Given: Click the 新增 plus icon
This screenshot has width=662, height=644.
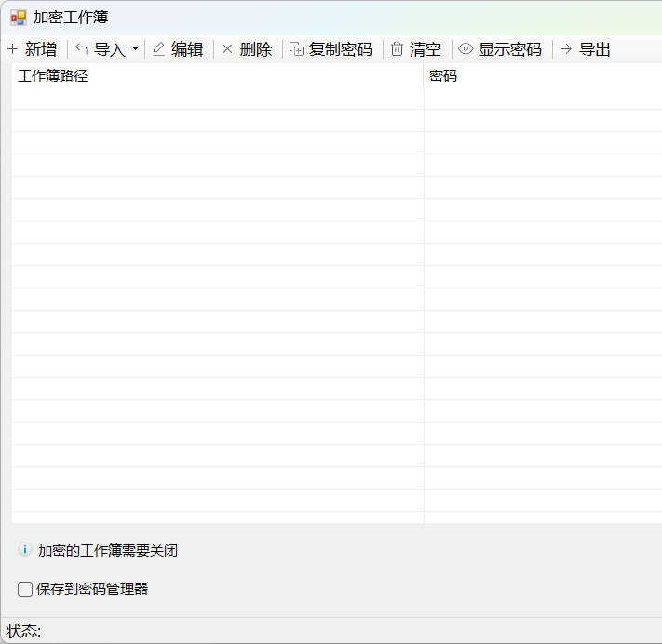Looking at the screenshot, I should tap(13, 49).
